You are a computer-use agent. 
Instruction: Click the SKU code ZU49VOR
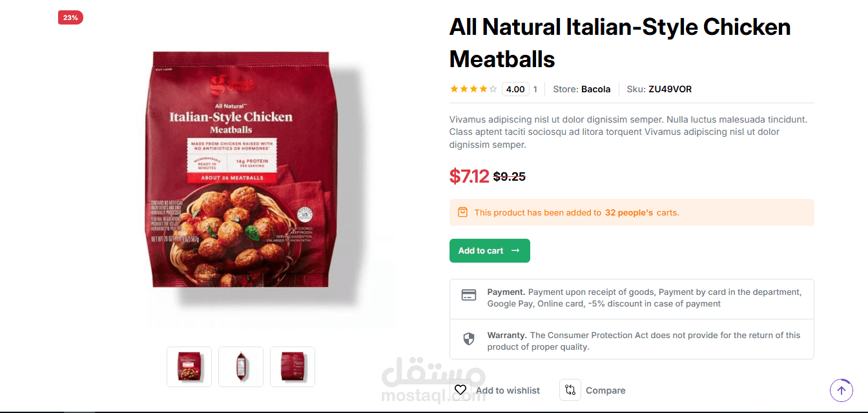670,89
